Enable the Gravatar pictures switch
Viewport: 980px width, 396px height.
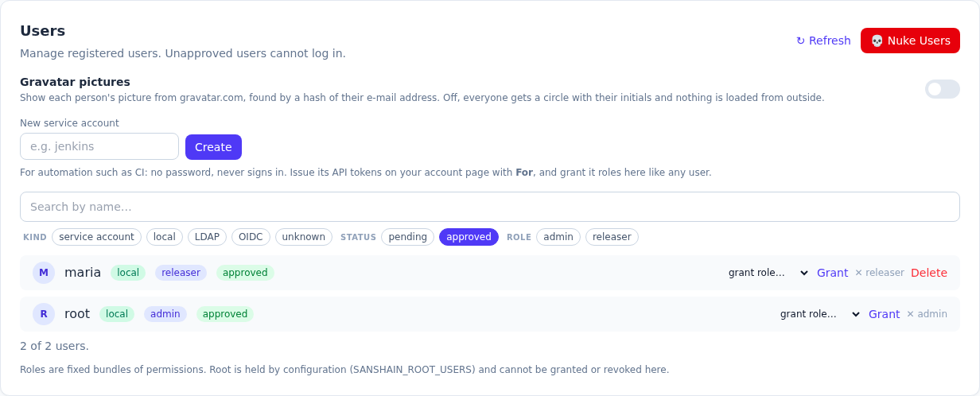coord(942,89)
